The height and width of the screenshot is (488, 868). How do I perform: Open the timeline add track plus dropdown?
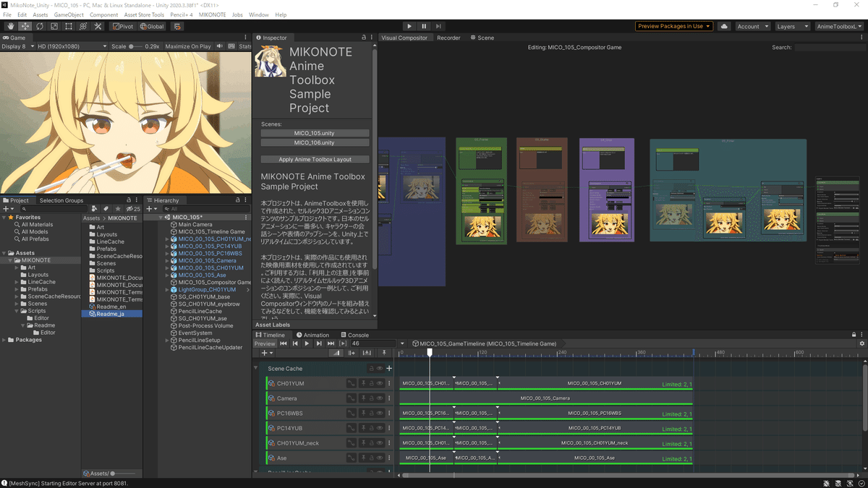pyautogui.click(x=267, y=353)
